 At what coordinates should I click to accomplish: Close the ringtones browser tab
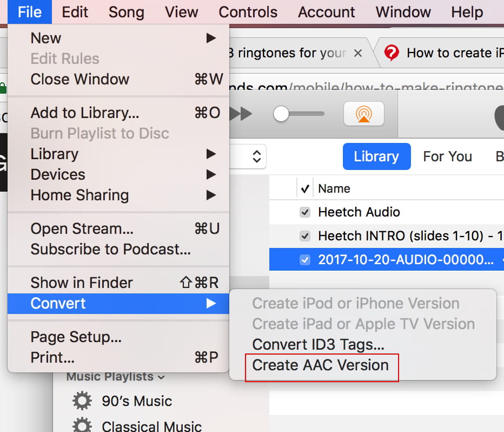click(357, 53)
